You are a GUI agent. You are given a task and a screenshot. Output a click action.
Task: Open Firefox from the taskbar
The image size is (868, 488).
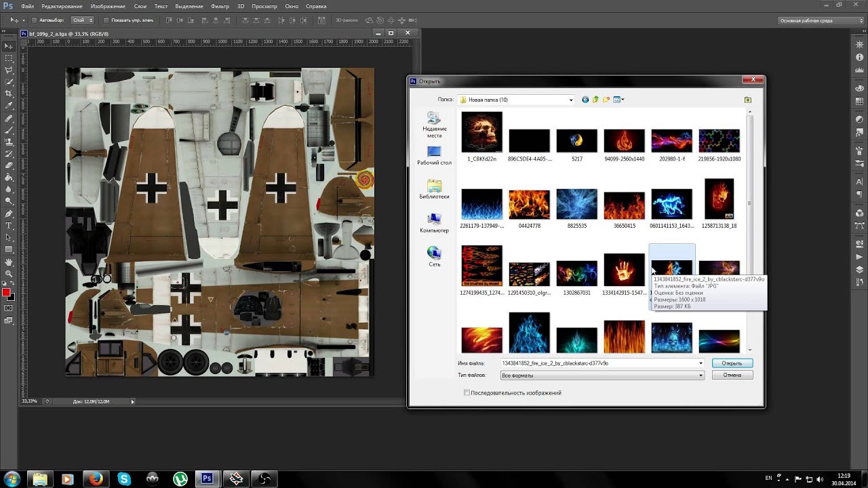(x=96, y=479)
